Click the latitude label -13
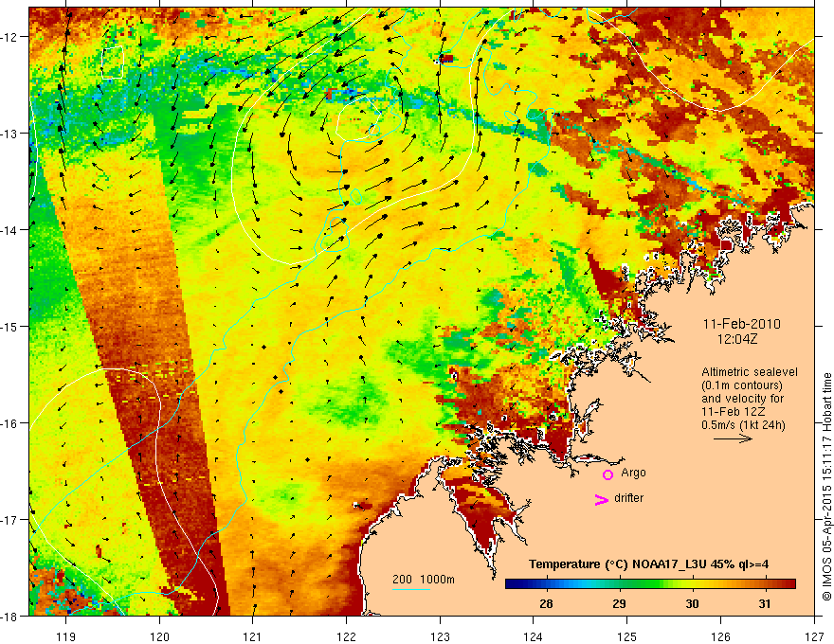 [x=9, y=134]
